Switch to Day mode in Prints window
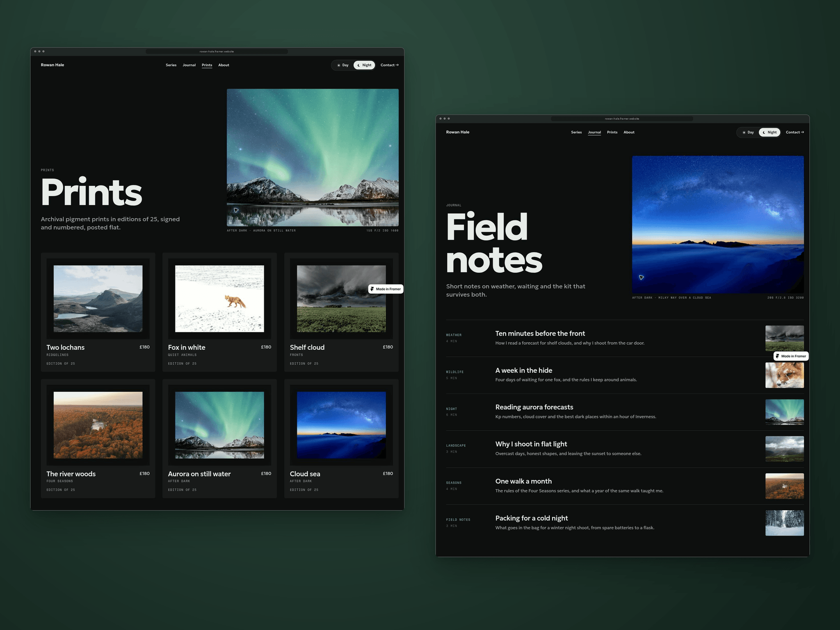 tap(343, 65)
